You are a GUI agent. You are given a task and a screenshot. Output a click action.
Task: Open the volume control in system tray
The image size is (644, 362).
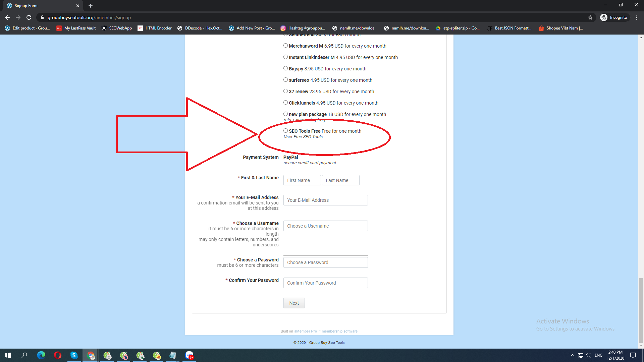pos(588,355)
